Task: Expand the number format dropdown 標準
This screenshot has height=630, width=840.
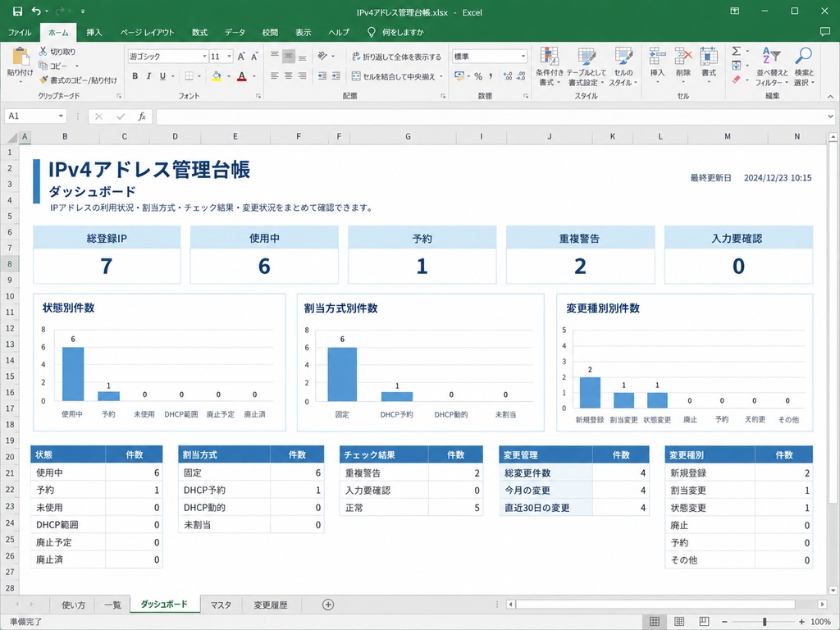Action: (523, 57)
